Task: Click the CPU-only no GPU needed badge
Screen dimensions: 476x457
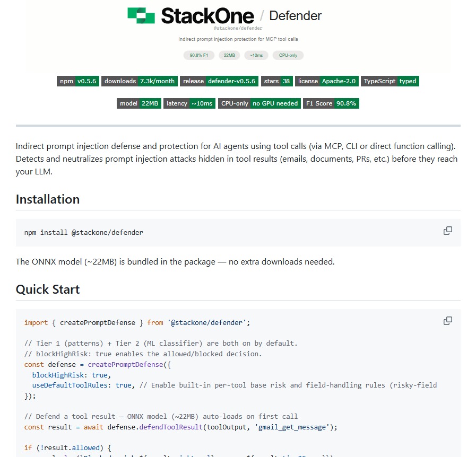Action: pos(259,103)
